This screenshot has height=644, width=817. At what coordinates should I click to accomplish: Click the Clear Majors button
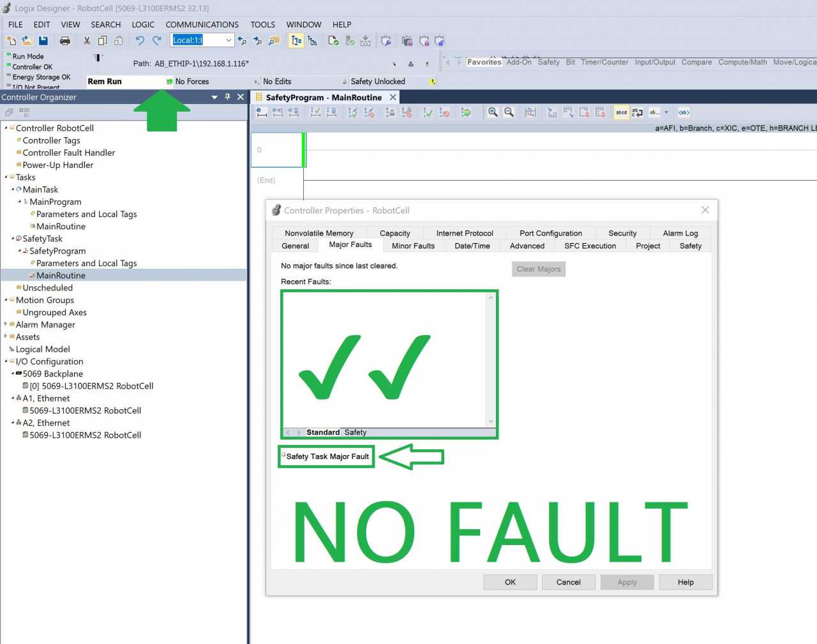[x=539, y=269]
